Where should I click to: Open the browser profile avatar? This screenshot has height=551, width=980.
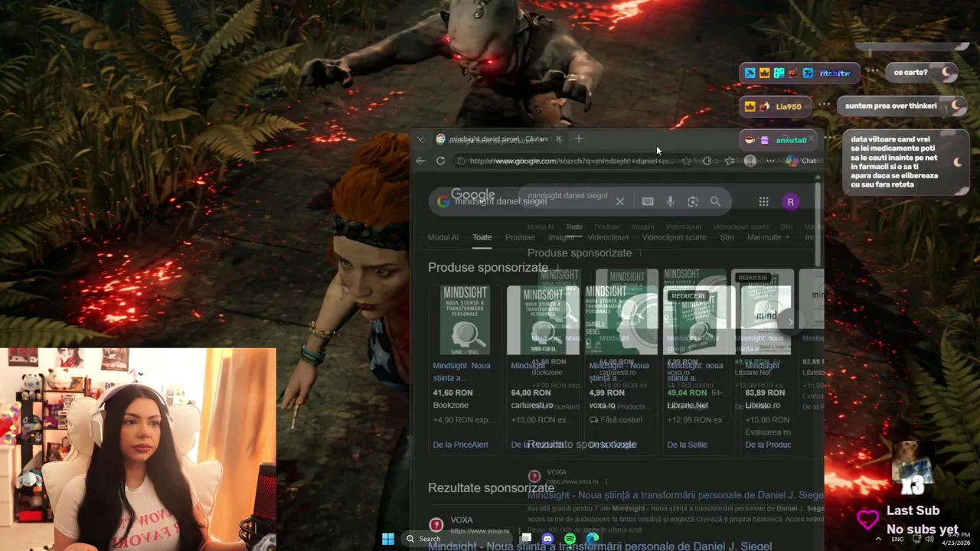pos(750,161)
